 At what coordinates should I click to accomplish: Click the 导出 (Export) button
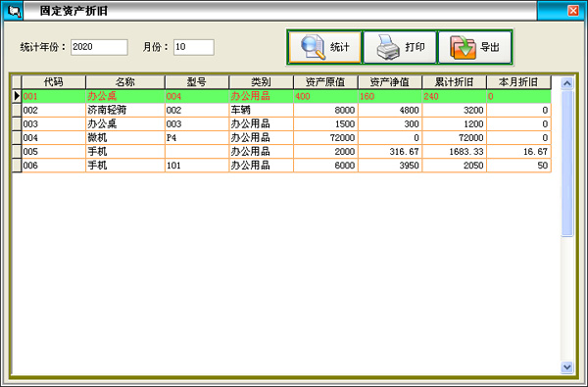[474, 47]
